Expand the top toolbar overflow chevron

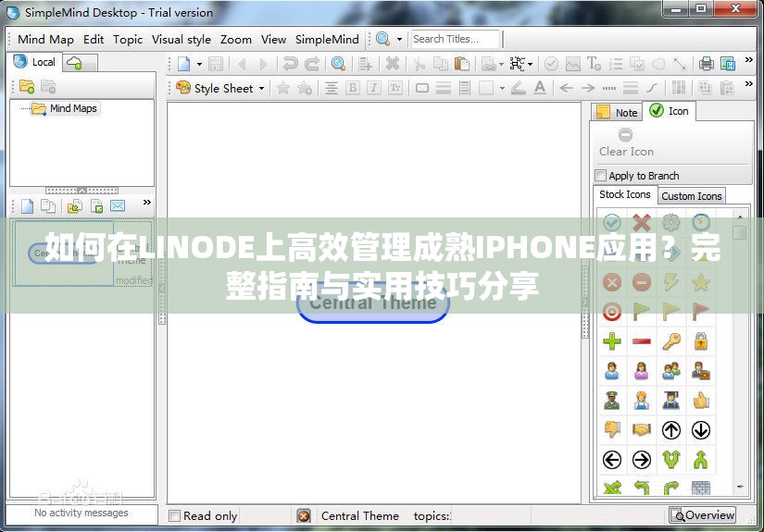point(749,60)
